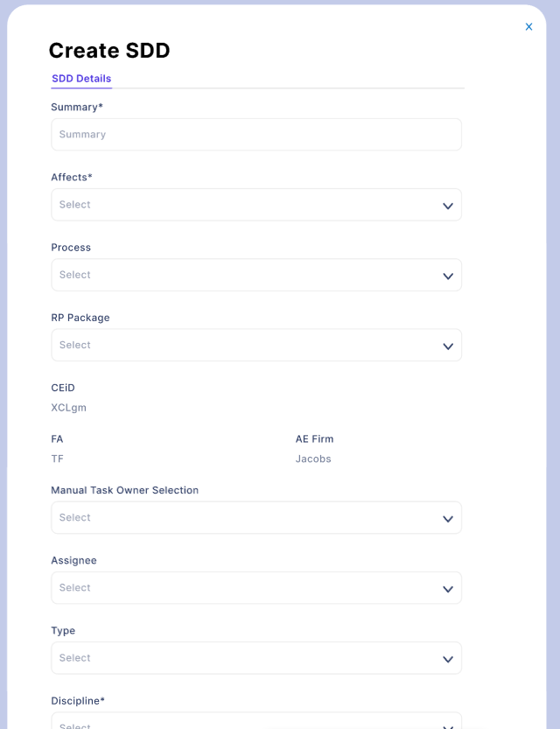560x729 pixels.
Task: Click the AE Firm value Jacobs
Action: pyautogui.click(x=313, y=459)
